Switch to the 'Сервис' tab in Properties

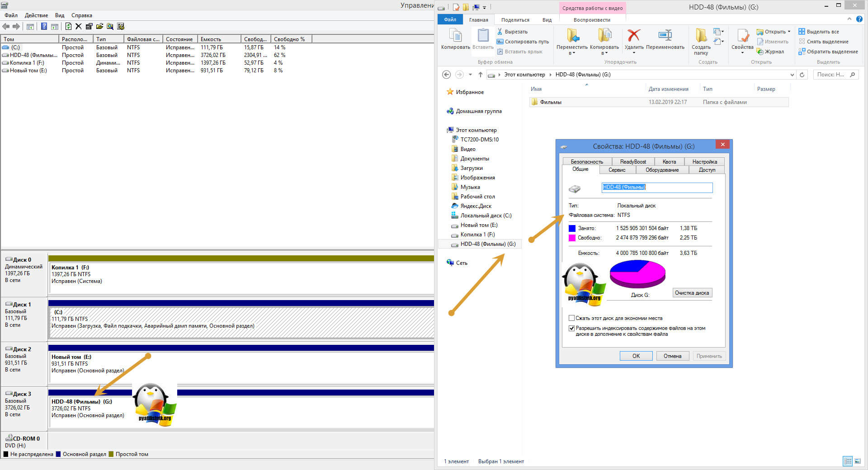(x=617, y=170)
